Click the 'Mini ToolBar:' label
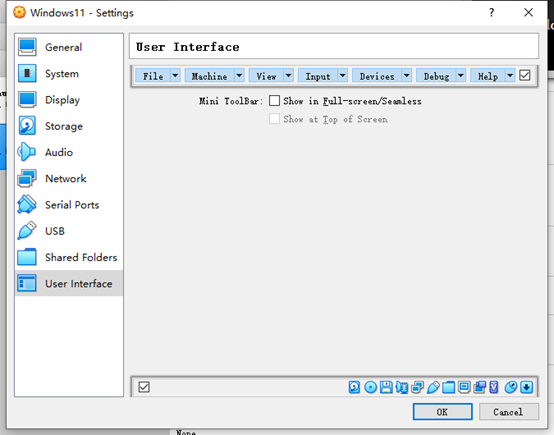 (x=231, y=101)
